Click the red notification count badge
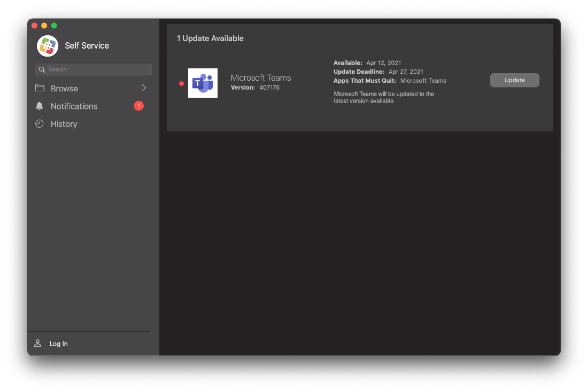The image size is (588, 392). point(139,106)
